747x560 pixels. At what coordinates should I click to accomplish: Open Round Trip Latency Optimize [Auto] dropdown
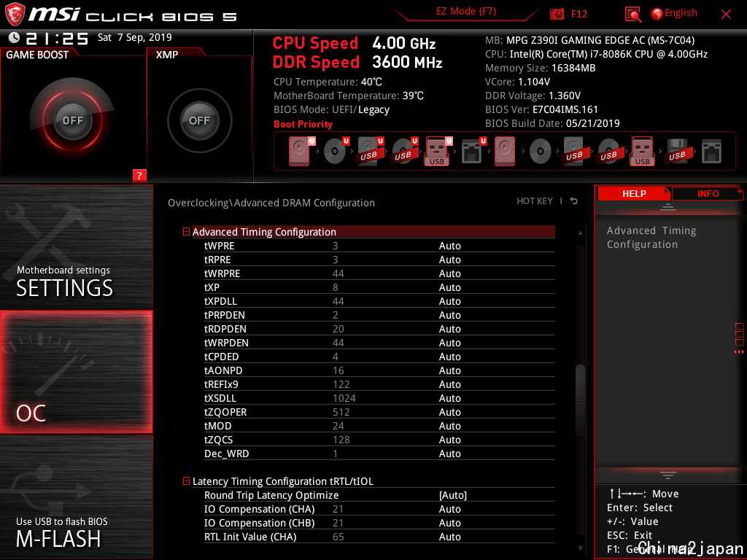pos(452,495)
